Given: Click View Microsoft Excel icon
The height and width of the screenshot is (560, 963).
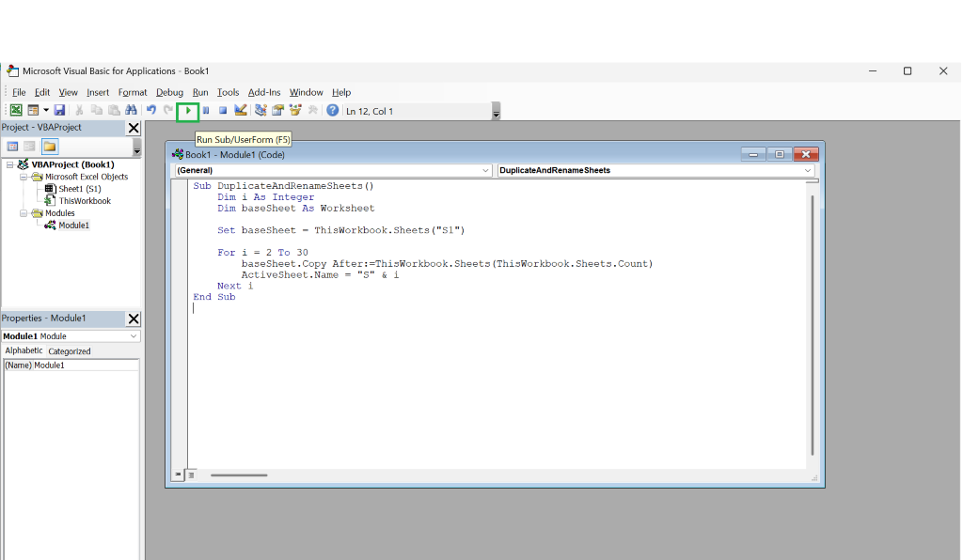Looking at the screenshot, I should (16, 111).
